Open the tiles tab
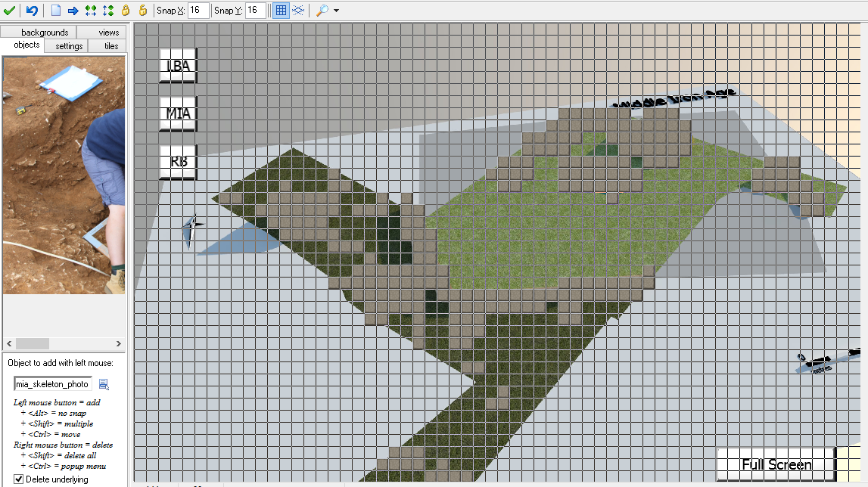Image resolution: width=868 pixels, height=487 pixels. pos(111,46)
